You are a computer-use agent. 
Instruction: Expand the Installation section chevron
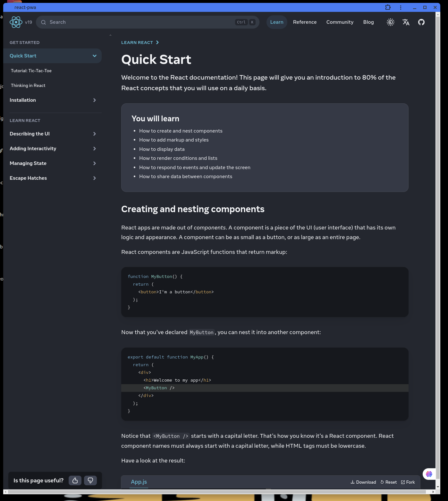pyautogui.click(x=95, y=100)
